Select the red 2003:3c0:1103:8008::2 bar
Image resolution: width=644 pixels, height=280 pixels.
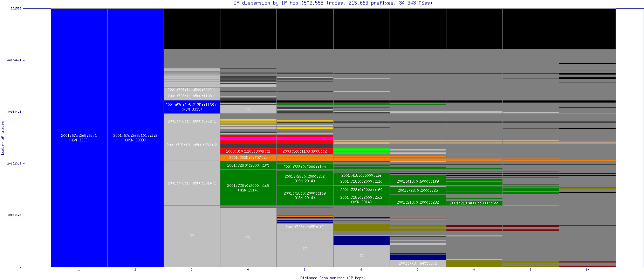(305, 151)
